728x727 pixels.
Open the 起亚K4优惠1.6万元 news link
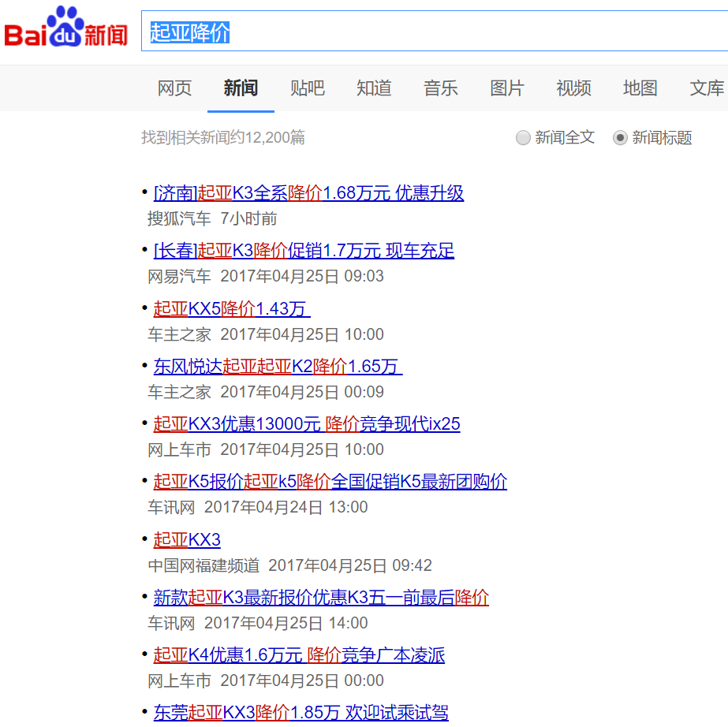[x=299, y=655]
